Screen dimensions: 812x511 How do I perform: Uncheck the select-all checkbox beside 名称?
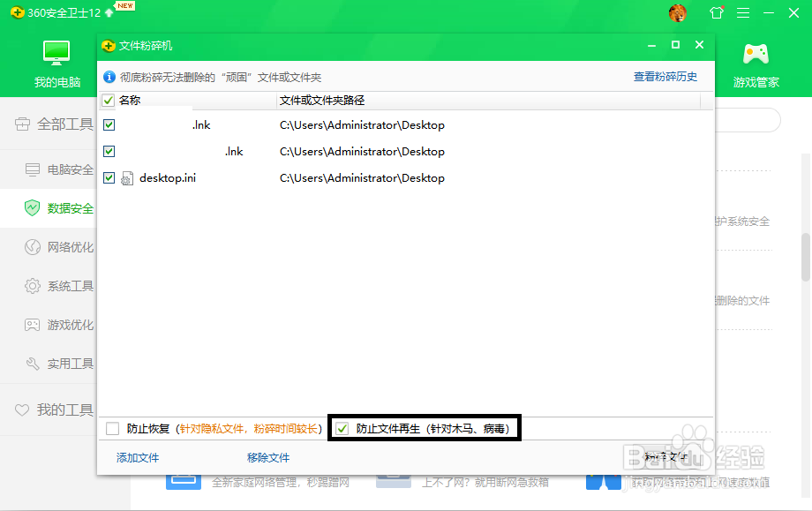(109, 100)
